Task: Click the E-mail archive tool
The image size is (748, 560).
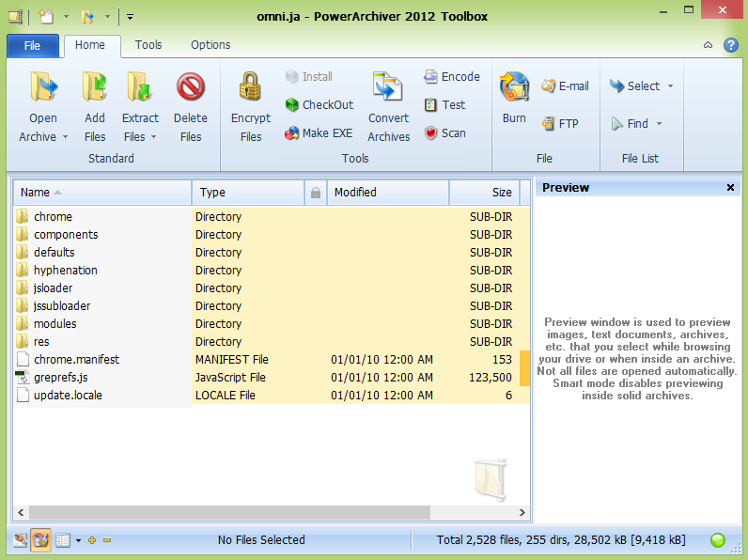Action: pos(565,86)
